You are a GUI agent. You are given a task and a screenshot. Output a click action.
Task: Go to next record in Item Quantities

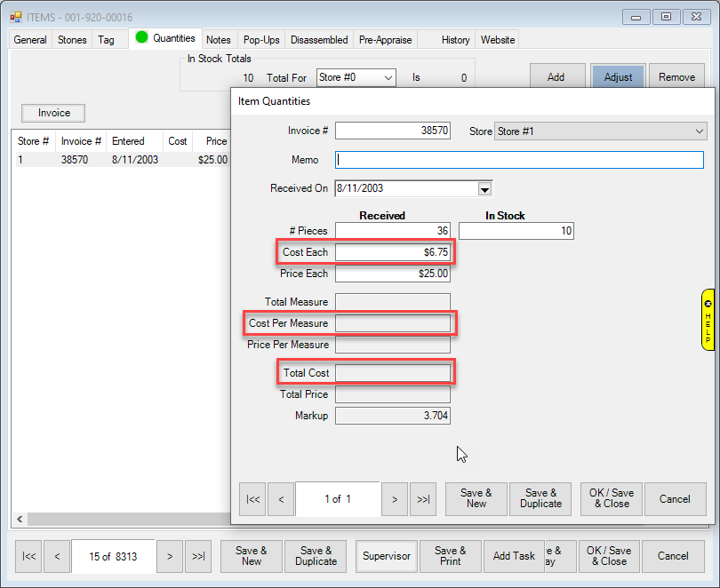point(394,499)
